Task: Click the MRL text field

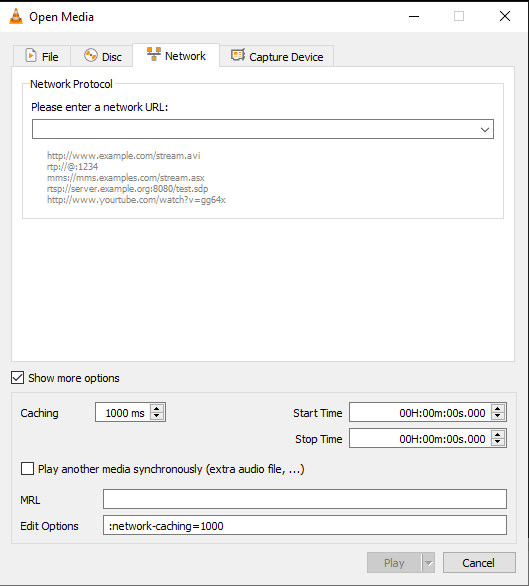Action: coord(305,499)
